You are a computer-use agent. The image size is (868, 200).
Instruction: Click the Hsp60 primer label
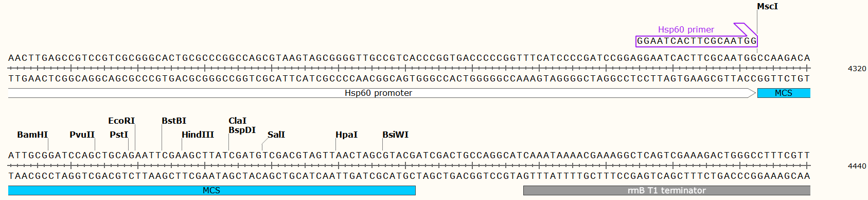pyautogui.click(x=686, y=29)
